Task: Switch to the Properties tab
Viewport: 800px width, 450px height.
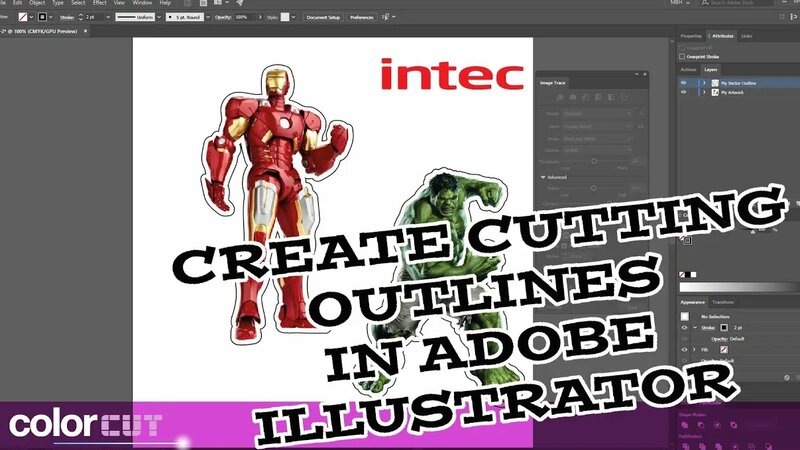Action: pyautogui.click(x=691, y=36)
